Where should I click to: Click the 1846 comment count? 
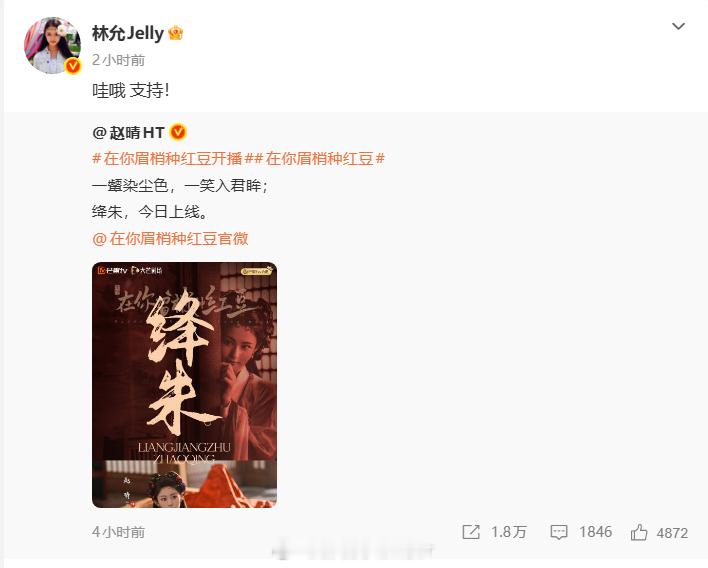(596, 532)
